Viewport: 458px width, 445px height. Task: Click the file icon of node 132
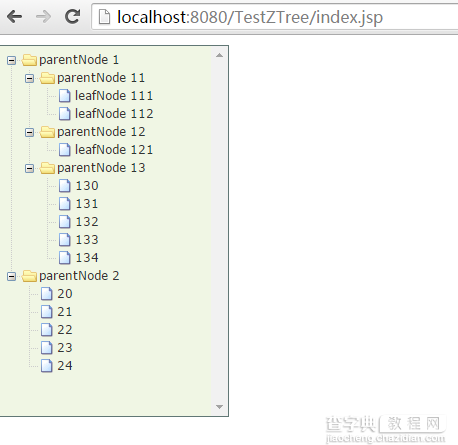65,222
